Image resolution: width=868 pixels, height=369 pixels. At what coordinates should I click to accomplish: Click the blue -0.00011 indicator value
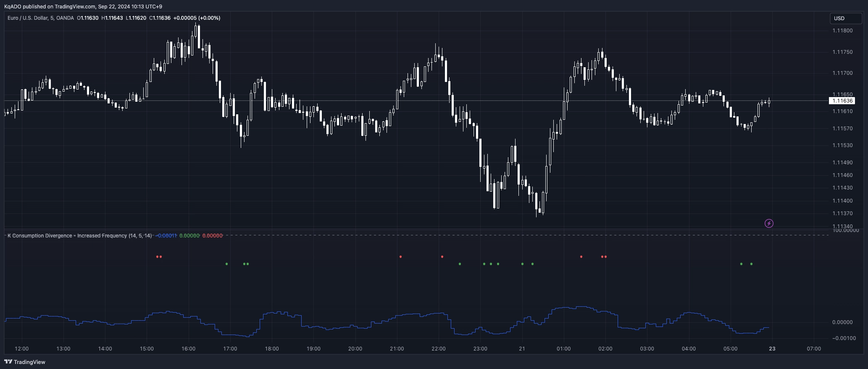[166, 236]
